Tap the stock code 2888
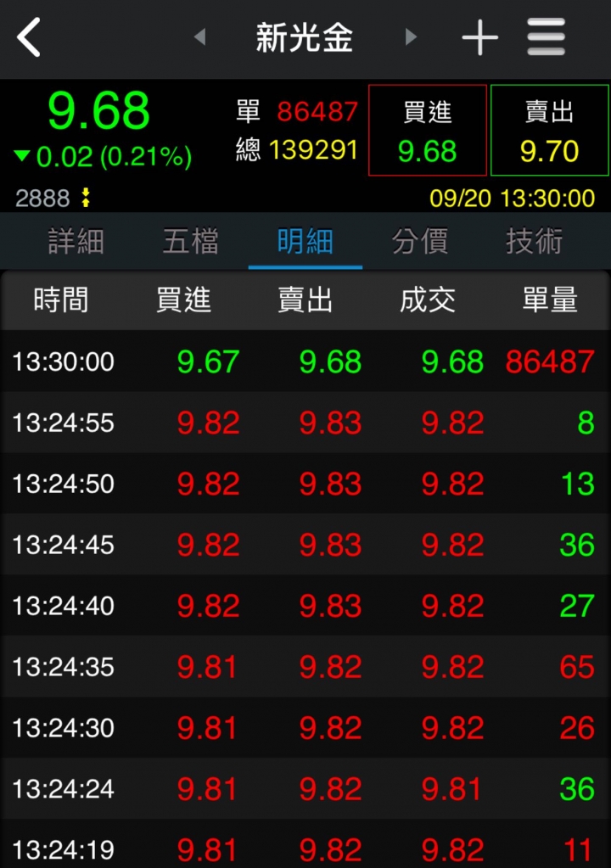This screenshot has height=868, width=611. pos(42,199)
